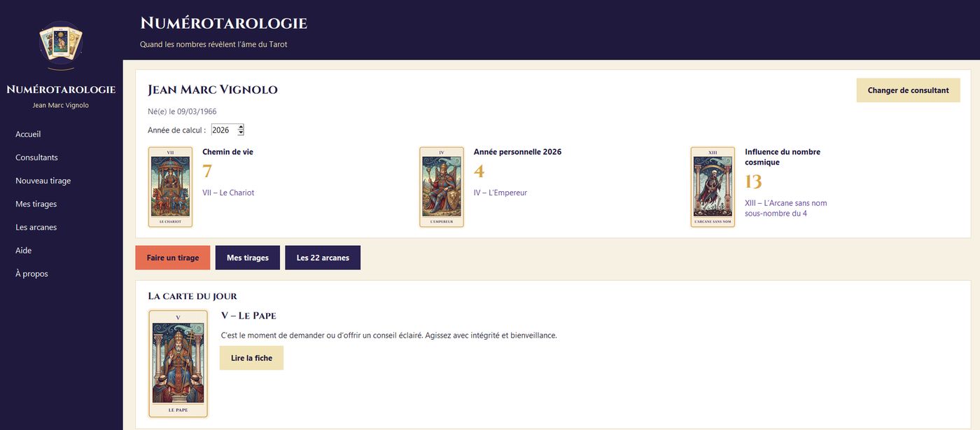Go to Consultants in the sidebar
The image size is (980, 430).
pyautogui.click(x=36, y=158)
